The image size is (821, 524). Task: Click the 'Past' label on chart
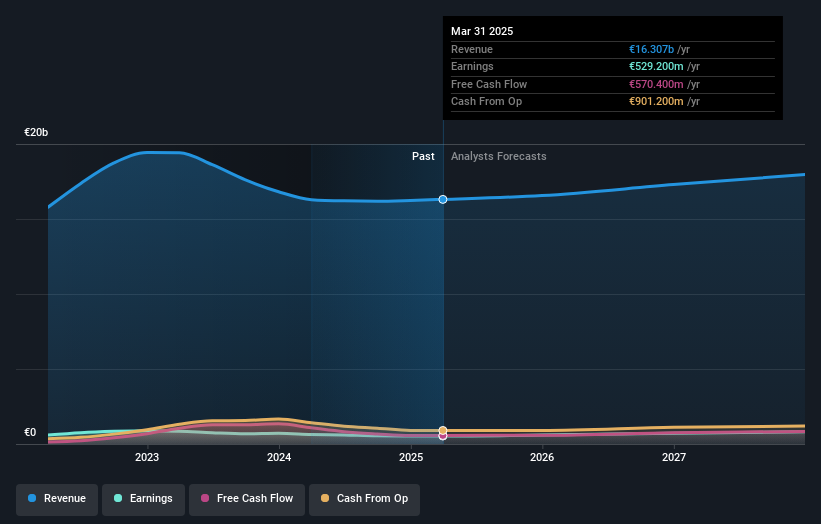click(423, 157)
